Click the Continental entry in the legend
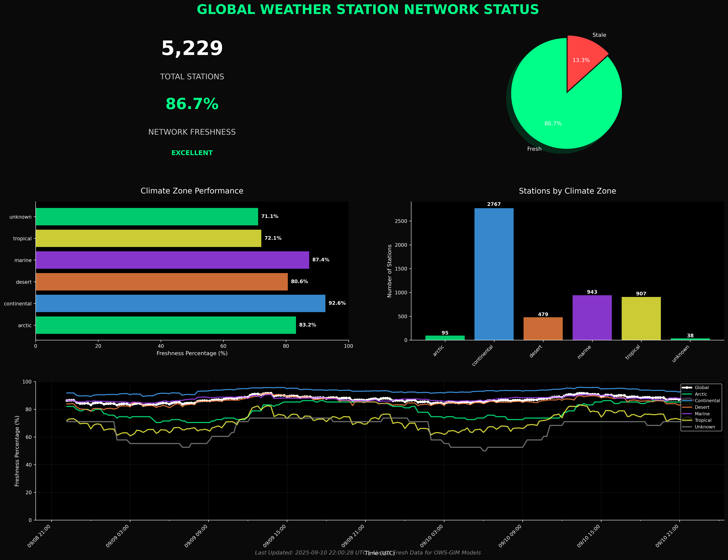The height and width of the screenshot is (560, 728). point(701,401)
